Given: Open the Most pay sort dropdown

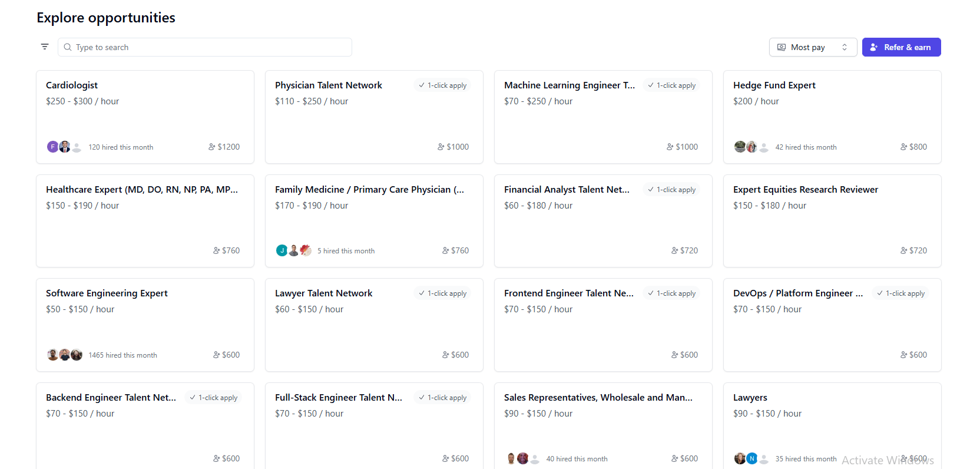Looking at the screenshot, I should [x=812, y=47].
